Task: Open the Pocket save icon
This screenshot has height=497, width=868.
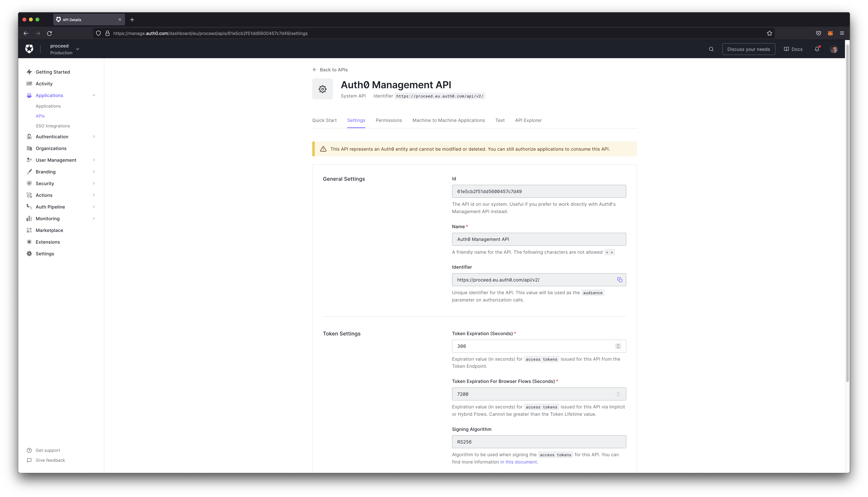Action: pos(819,33)
